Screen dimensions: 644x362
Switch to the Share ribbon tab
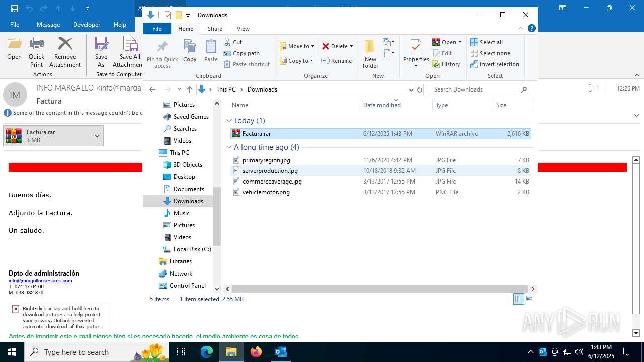tap(215, 29)
